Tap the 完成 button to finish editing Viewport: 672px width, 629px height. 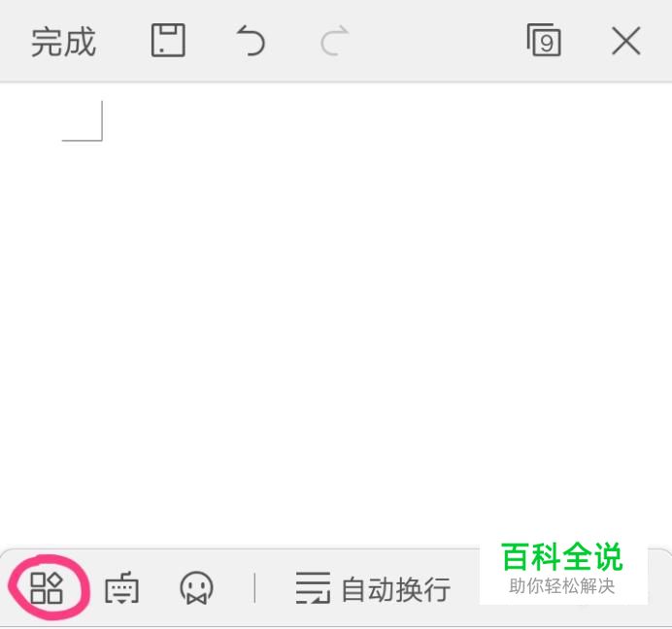tap(63, 42)
